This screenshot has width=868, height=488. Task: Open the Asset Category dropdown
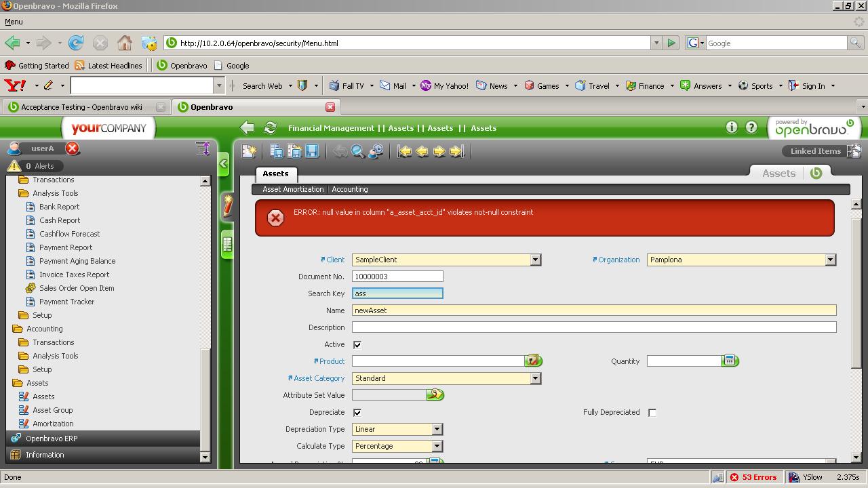[x=535, y=378]
